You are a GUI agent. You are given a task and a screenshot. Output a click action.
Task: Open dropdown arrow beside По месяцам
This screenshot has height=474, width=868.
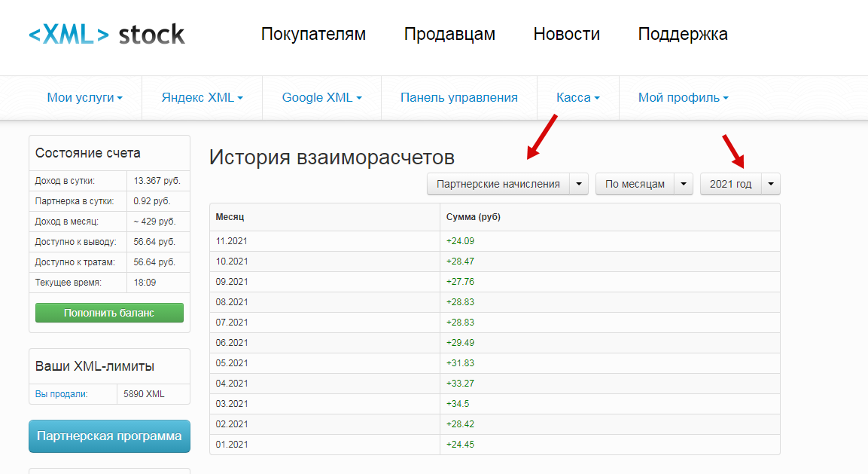684,184
